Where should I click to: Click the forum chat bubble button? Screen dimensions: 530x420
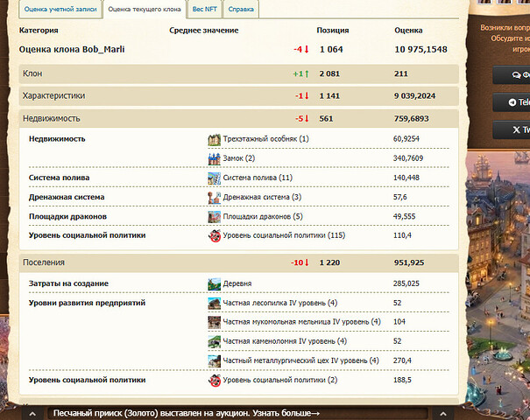pos(512,75)
